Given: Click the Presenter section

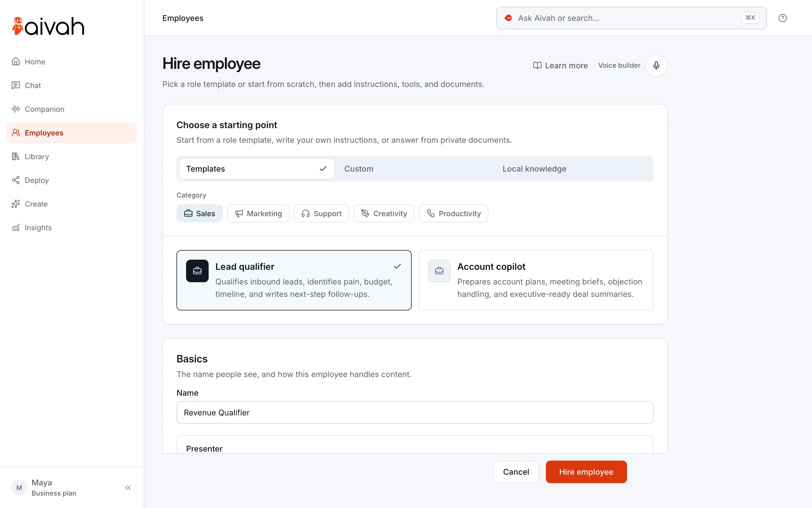Looking at the screenshot, I should click(x=415, y=445).
